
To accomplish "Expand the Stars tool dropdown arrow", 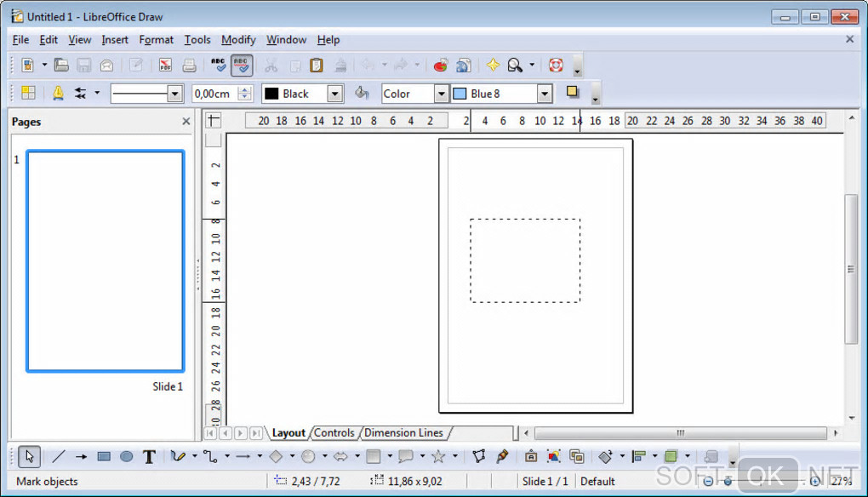I will [455, 457].
